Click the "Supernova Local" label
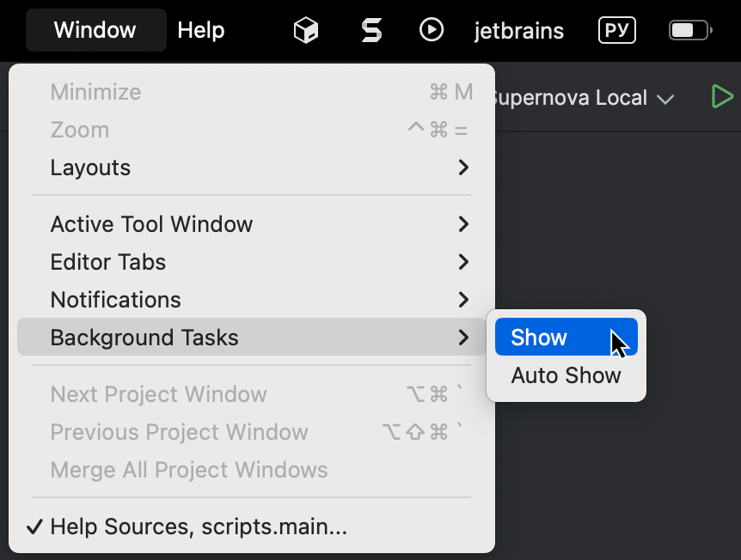This screenshot has height=560, width=741. pos(572,97)
